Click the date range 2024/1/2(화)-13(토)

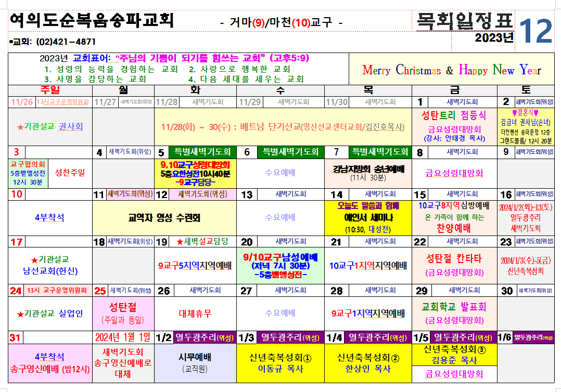coord(526,207)
